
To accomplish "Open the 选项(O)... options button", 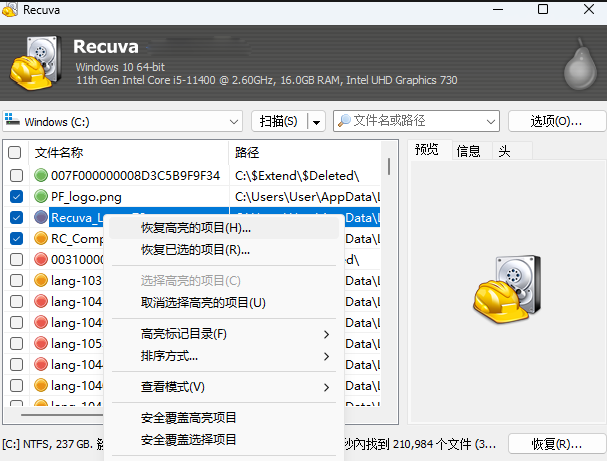I will (x=556, y=122).
